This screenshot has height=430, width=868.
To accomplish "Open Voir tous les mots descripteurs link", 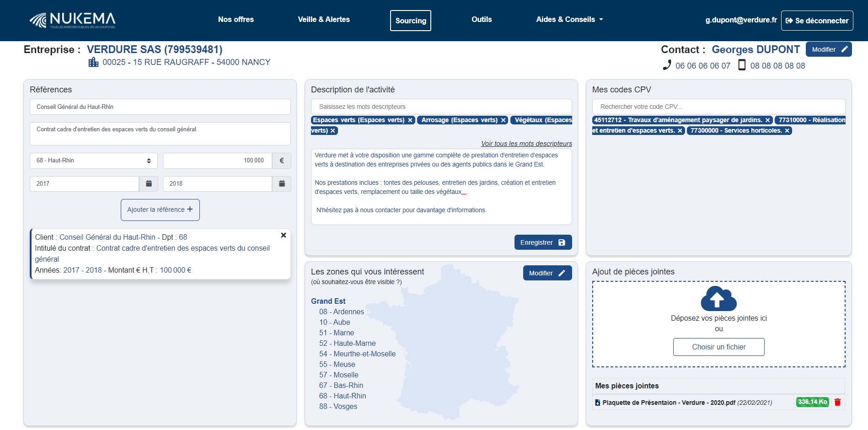I will click(526, 144).
